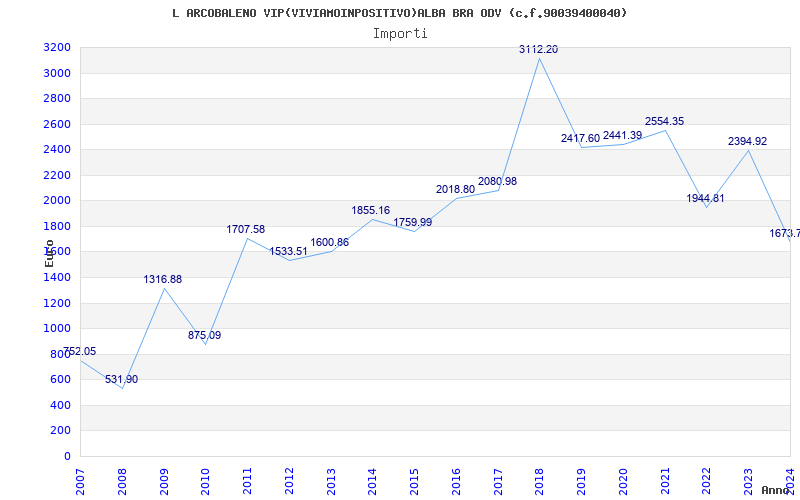Select the 531.90 data label
Viewport: 800px width, 500px height.
coord(121,380)
